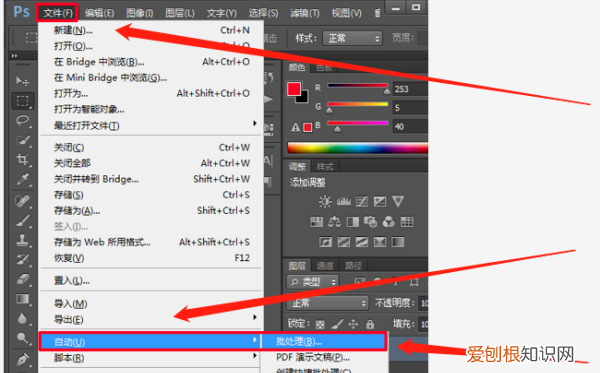Select the Blur tool
Image resolution: width=600 pixels, height=373 pixels.
point(23,318)
